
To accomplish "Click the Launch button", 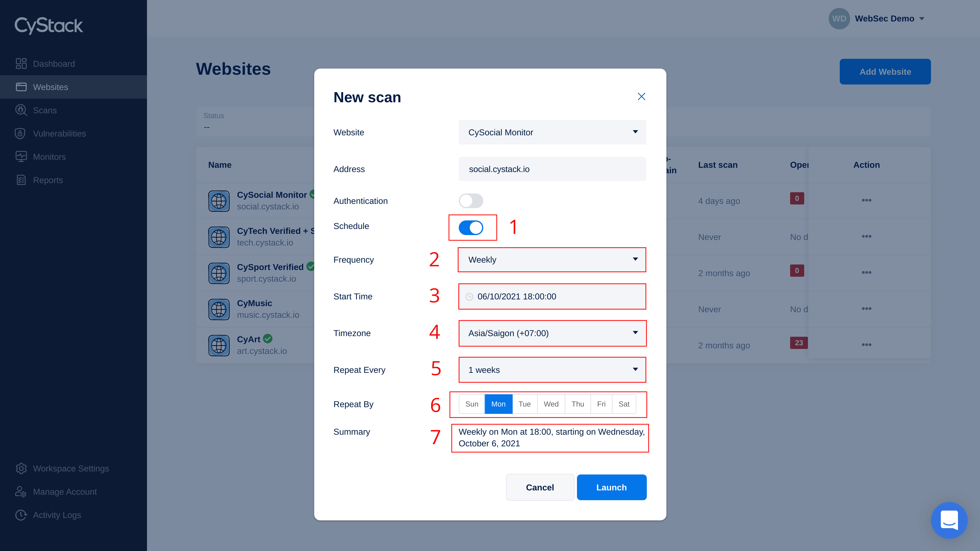I will [x=611, y=487].
